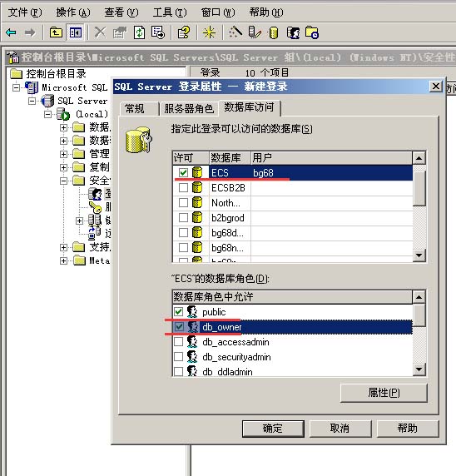Select the Remote Servers icon in tree
This screenshot has height=476, width=456.
pos(95,234)
